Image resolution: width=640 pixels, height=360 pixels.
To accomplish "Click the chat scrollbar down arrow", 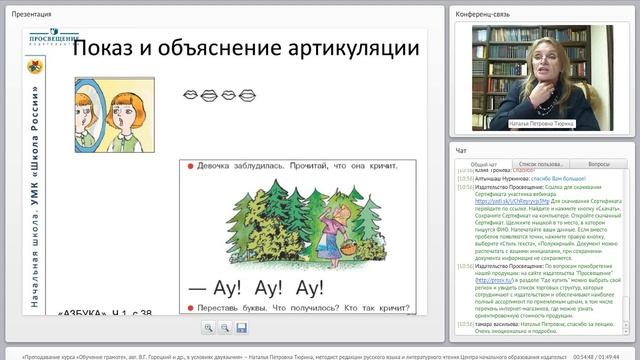I will pyautogui.click(x=627, y=332).
